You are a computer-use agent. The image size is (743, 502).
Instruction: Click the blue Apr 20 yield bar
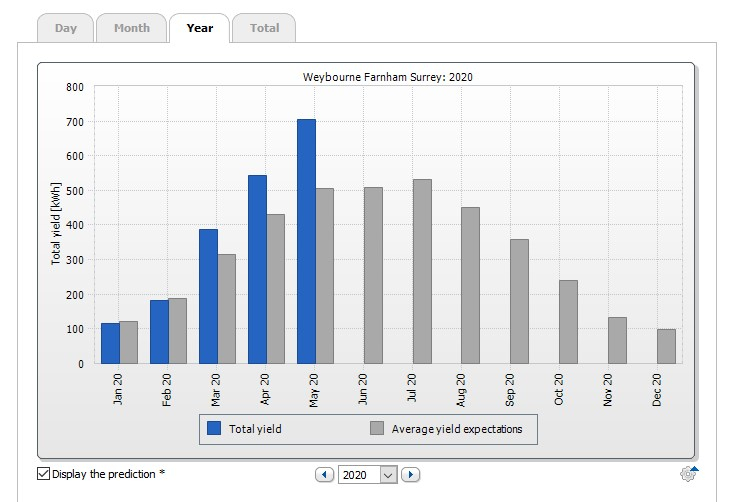[x=257, y=270]
